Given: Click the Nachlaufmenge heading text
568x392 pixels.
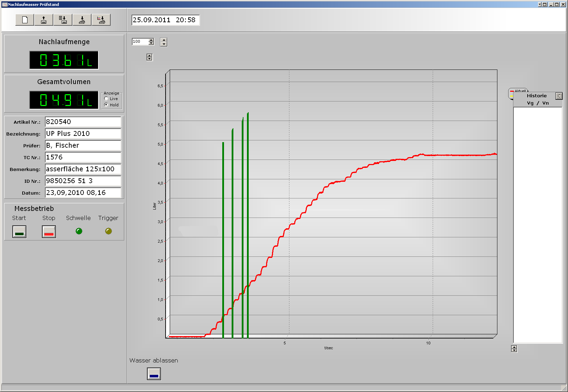Looking at the screenshot, I should [x=64, y=42].
